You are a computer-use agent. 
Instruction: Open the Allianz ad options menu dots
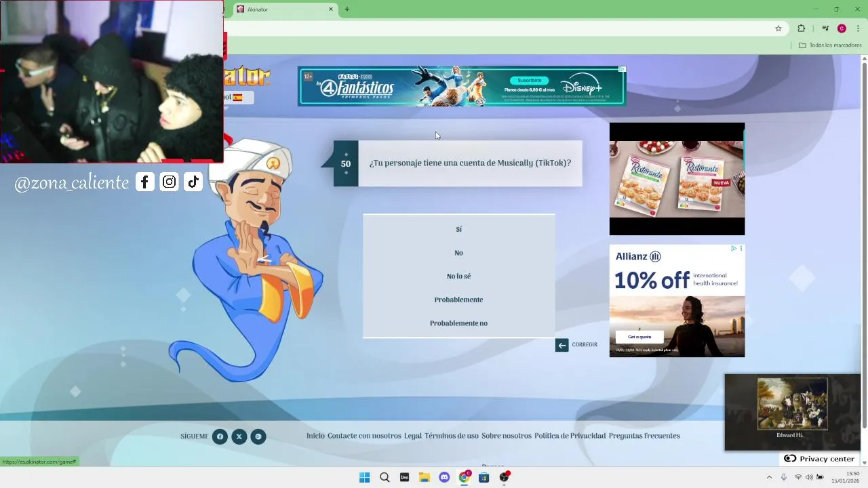coord(741,249)
